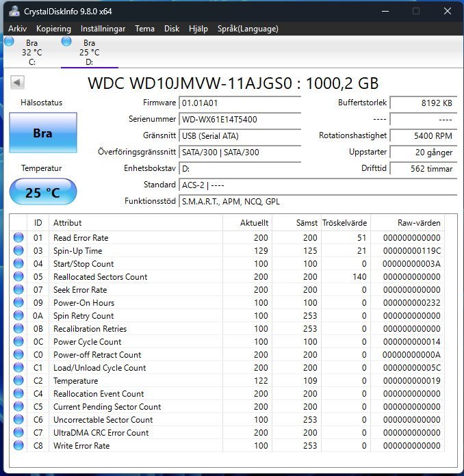Go to previous disk with left arrow
This screenshot has height=476, width=464.
coord(17,83)
